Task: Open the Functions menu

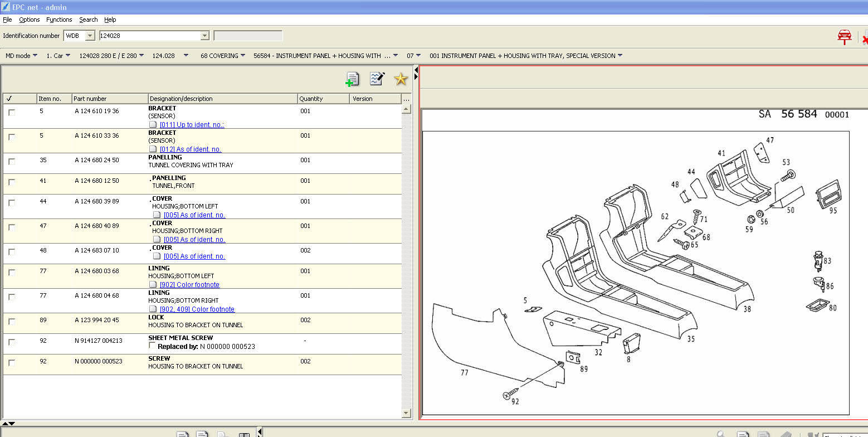Action: 59,20
